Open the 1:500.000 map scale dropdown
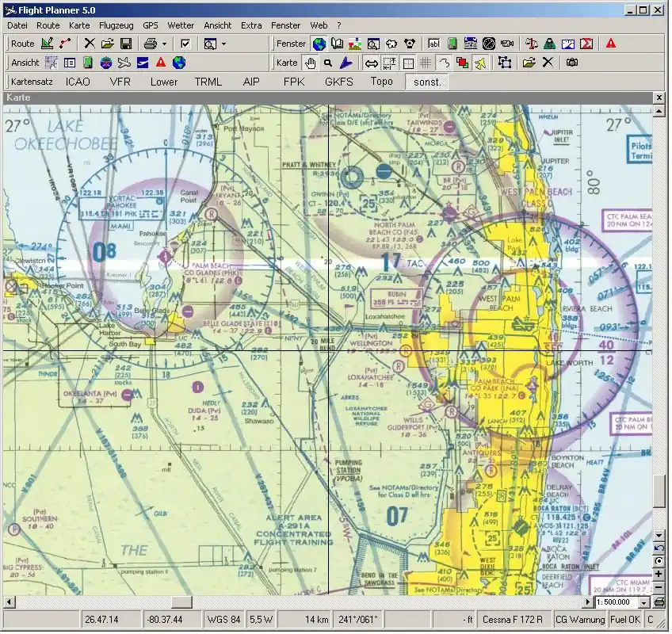672x634 pixels. pos(643,603)
